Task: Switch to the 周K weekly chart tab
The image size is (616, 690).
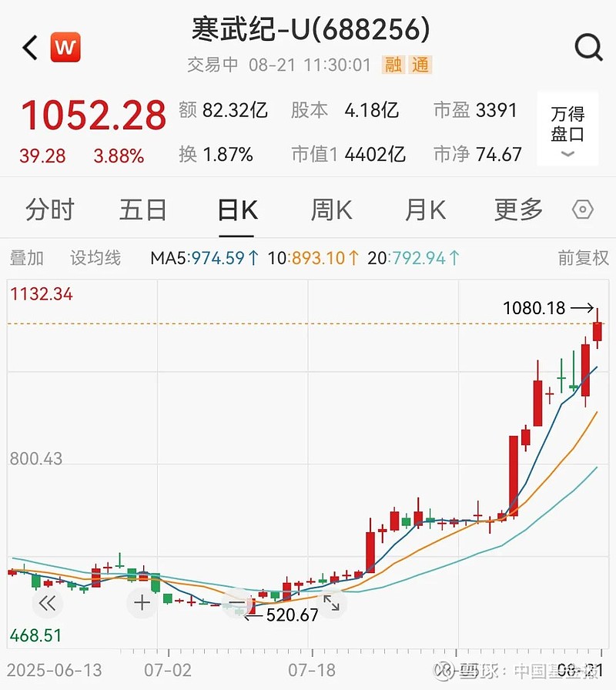Action: (330, 209)
